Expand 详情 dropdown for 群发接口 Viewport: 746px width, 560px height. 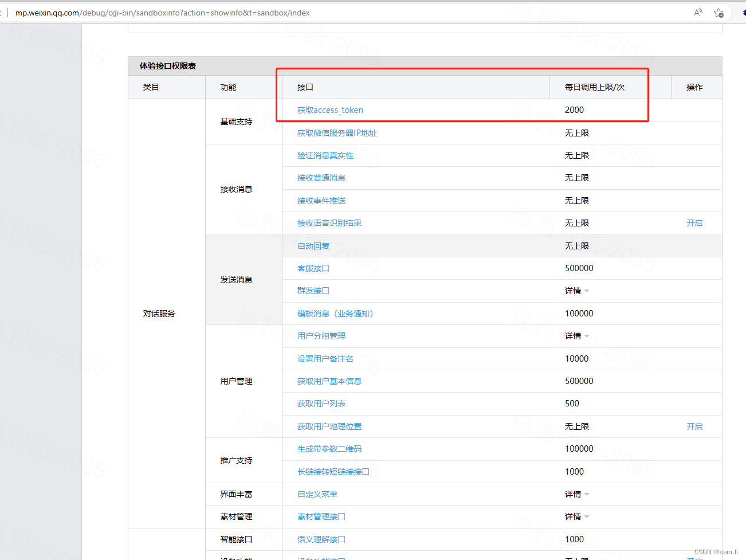[577, 291]
